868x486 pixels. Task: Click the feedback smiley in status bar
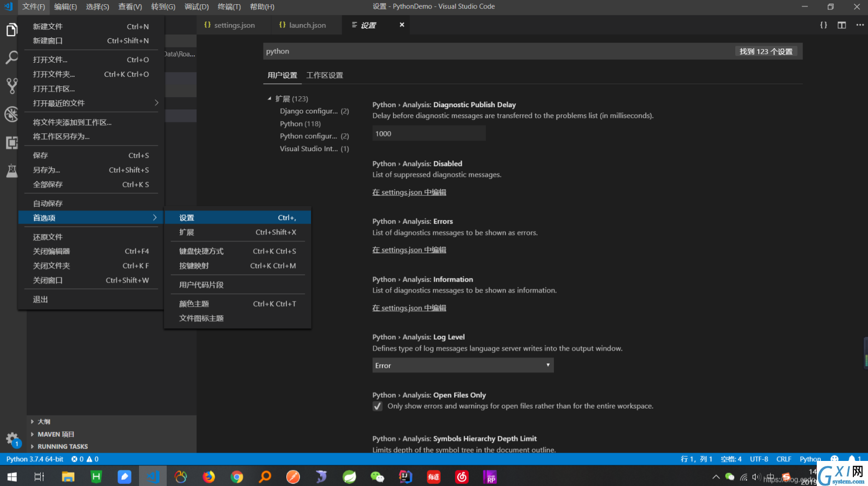tap(835, 459)
